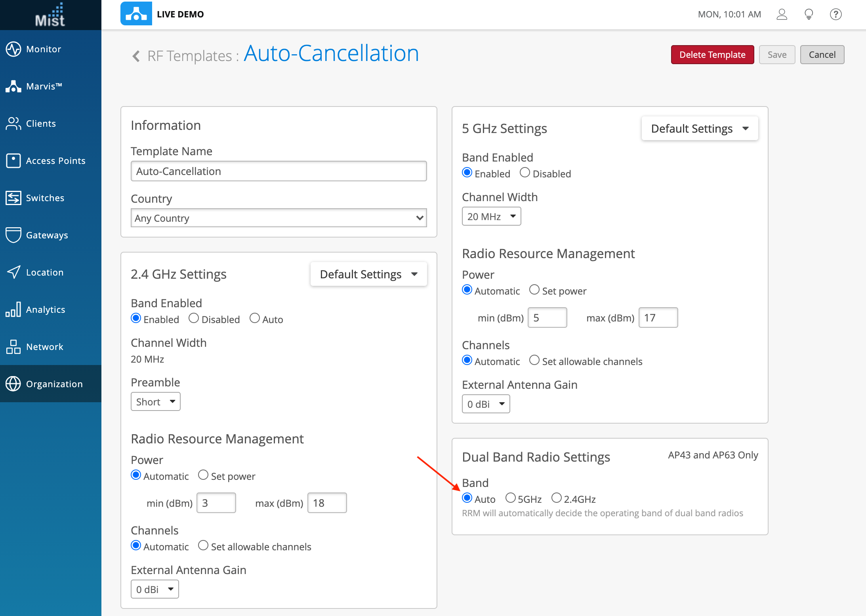Open the lightbulb what's new icon
Screen dimensions: 866x616
809,15
